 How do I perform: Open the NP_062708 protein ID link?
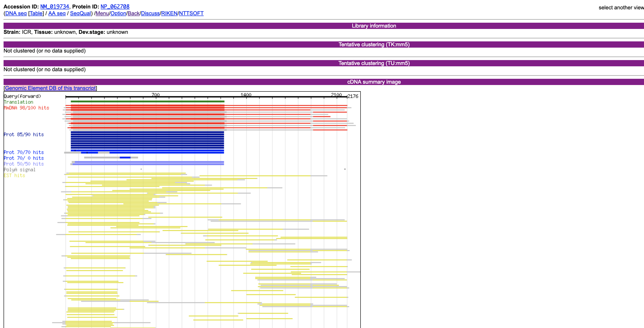tap(115, 6)
